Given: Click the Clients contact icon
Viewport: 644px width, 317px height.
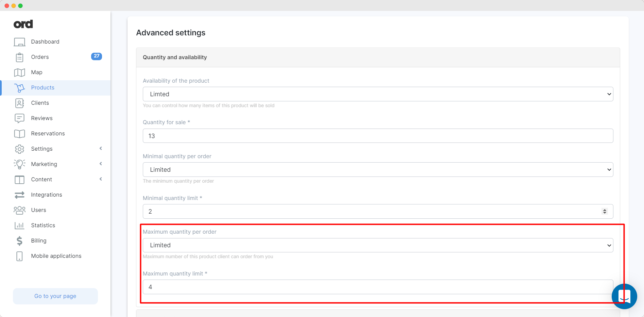Looking at the screenshot, I should [19, 103].
